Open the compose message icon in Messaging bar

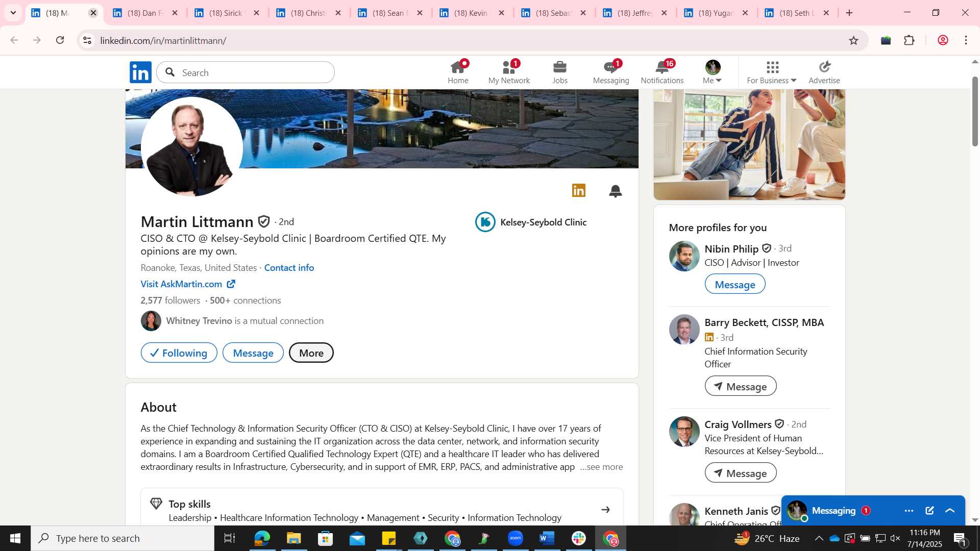(x=929, y=511)
